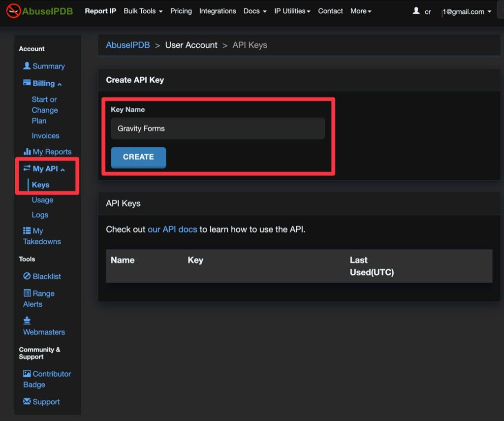Click the Support envelope icon

(27, 401)
